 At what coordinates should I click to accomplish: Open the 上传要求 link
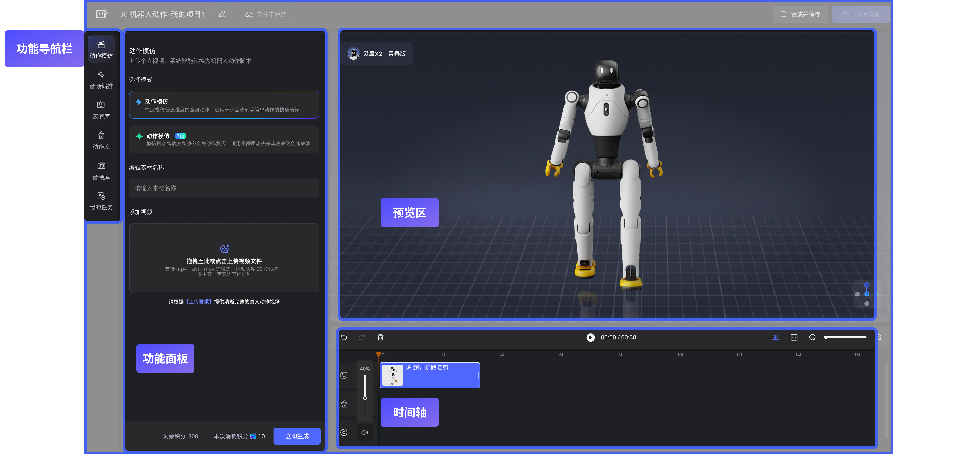199,302
